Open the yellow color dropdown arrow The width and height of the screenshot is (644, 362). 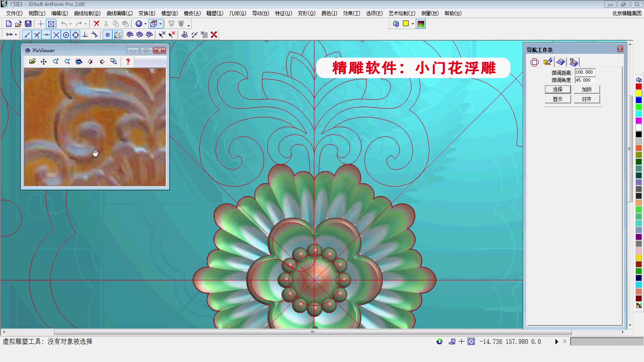coord(413,24)
